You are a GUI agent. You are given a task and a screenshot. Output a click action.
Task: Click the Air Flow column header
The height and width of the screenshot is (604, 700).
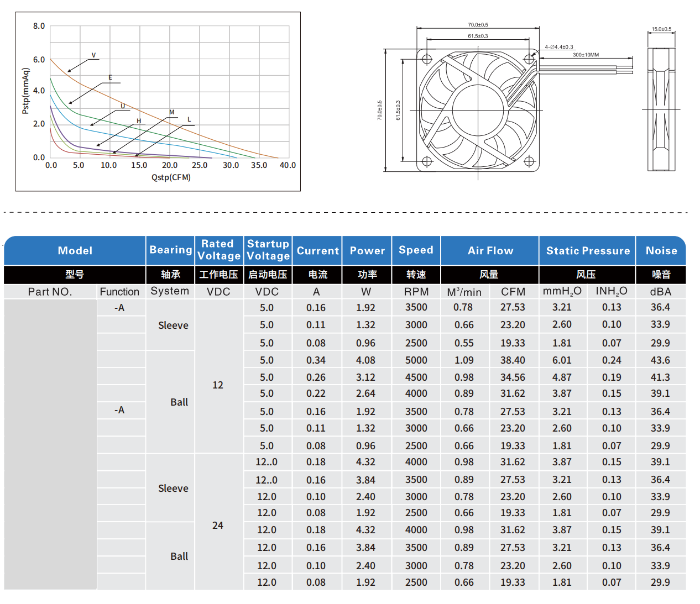[x=490, y=251]
